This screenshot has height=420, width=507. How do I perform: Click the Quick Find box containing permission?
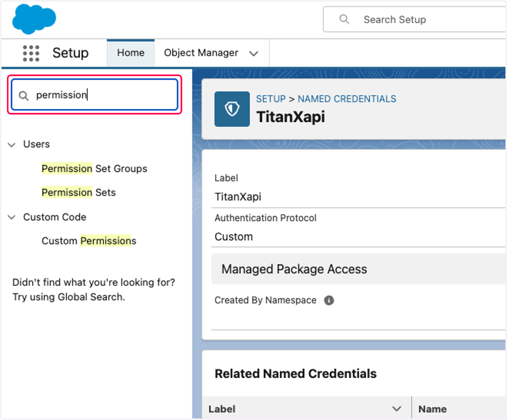coord(95,95)
